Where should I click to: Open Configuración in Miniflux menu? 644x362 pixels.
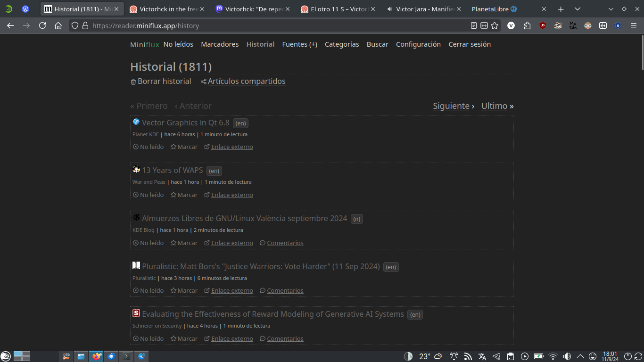click(418, 44)
